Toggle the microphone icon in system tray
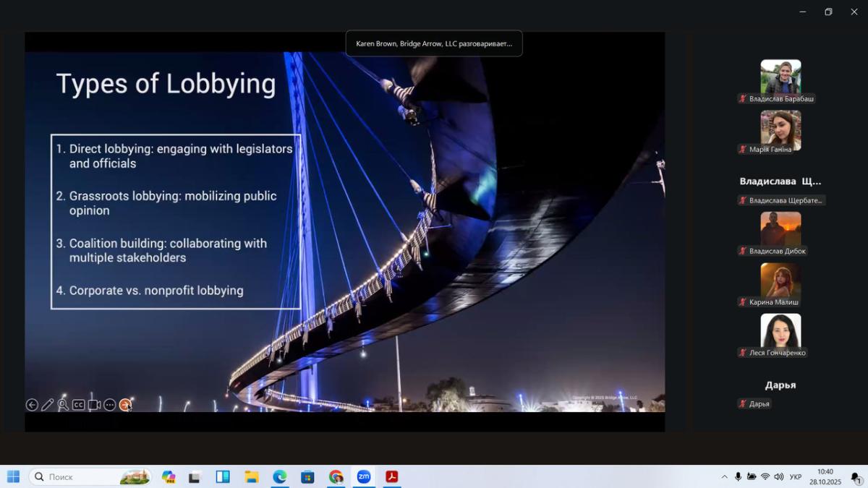 point(738,477)
